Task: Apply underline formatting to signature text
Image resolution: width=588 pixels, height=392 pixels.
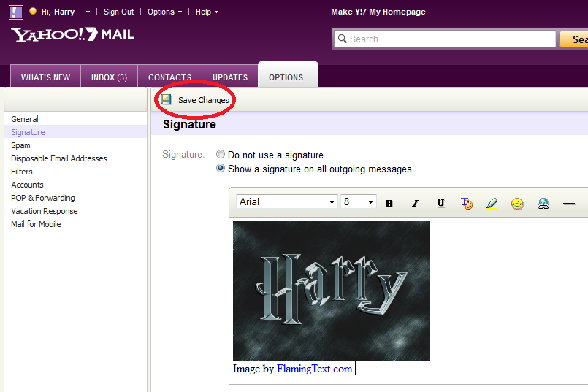Action: pyautogui.click(x=440, y=203)
